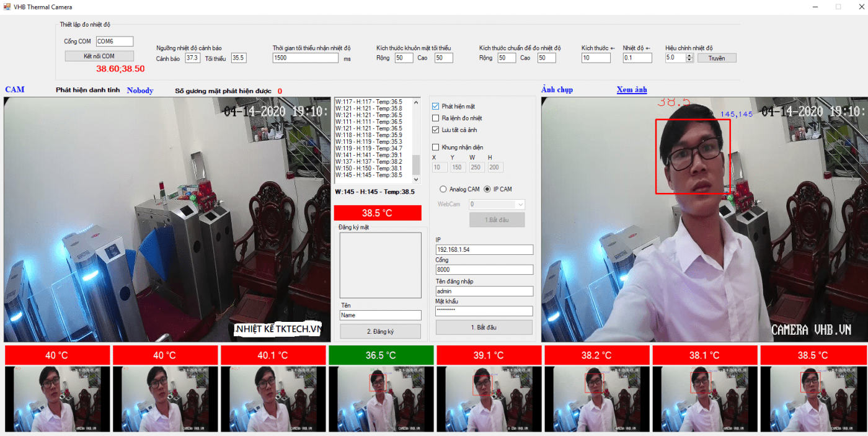Toggle the Khung nhận diện checkbox
The image size is (868, 436).
[x=435, y=148]
